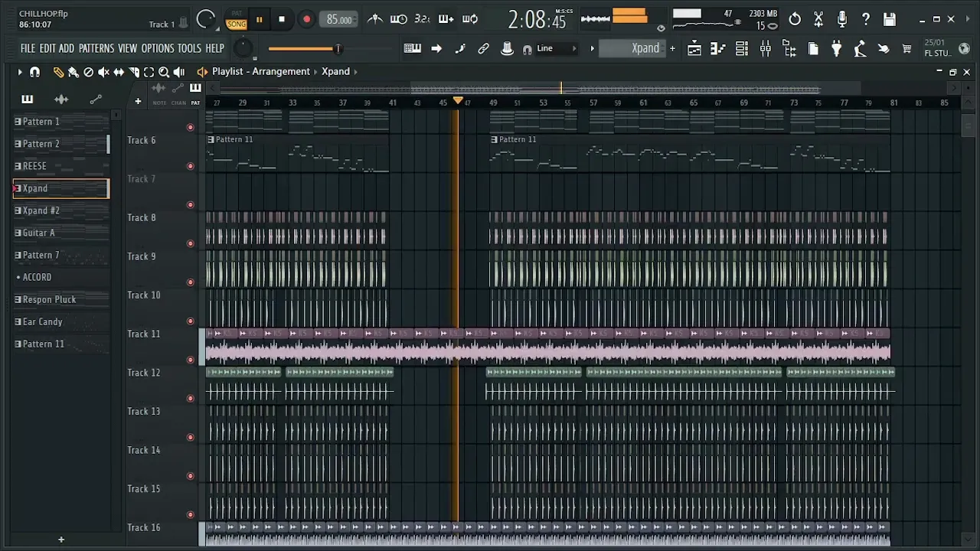Open the FILE menu

click(x=28, y=48)
